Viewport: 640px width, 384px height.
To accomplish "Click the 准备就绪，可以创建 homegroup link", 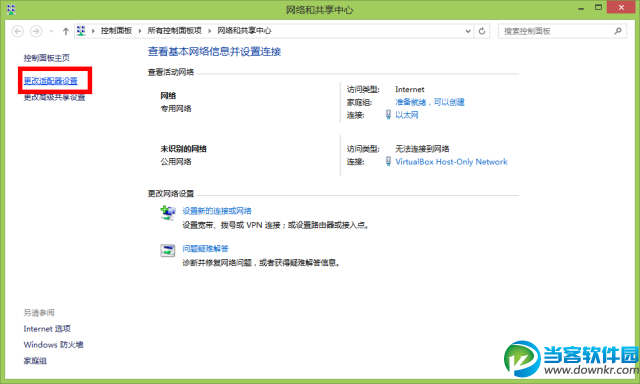I will click(430, 102).
